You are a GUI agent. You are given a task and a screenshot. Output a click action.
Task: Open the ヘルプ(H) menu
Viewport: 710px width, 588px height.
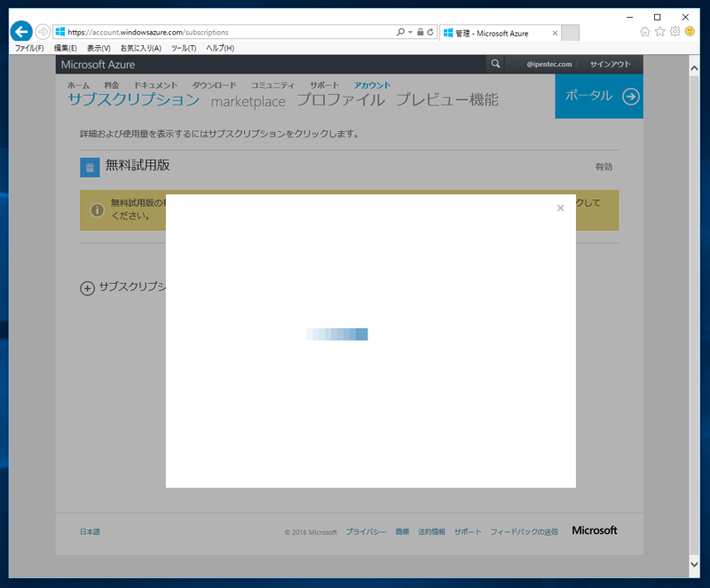220,48
